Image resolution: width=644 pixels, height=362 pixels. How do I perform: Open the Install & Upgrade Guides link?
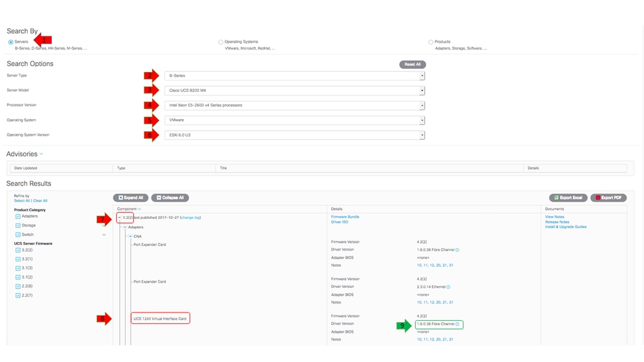565,227
